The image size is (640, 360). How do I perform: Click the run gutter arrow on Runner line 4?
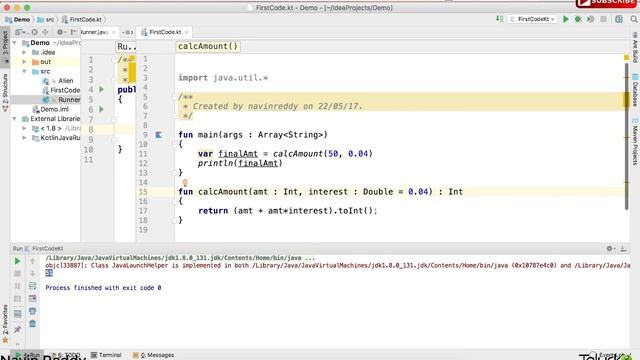pyautogui.click(x=101, y=89)
